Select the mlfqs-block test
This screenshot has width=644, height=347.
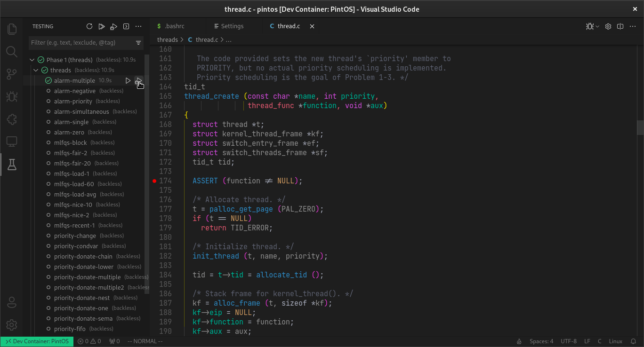pos(71,143)
